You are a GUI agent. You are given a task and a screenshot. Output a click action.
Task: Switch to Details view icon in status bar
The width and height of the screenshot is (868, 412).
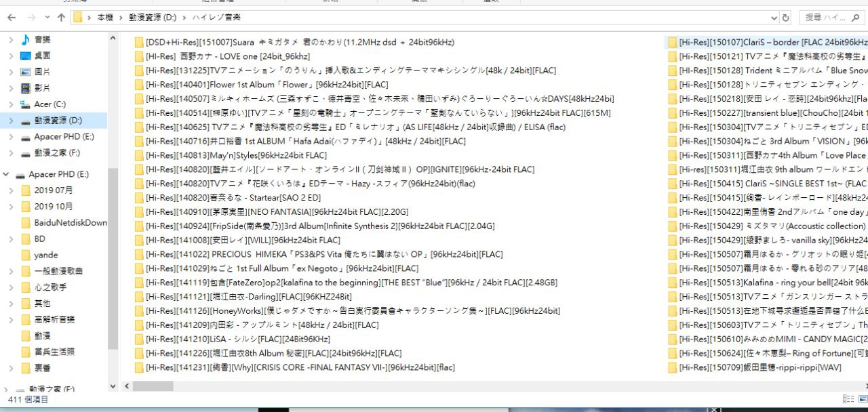(848, 400)
